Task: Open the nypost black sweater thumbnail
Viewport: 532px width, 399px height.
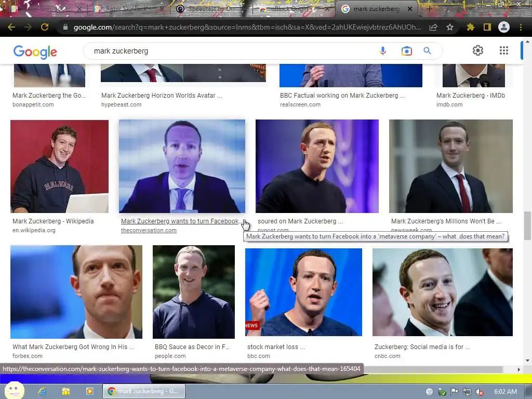Action: point(317,166)
